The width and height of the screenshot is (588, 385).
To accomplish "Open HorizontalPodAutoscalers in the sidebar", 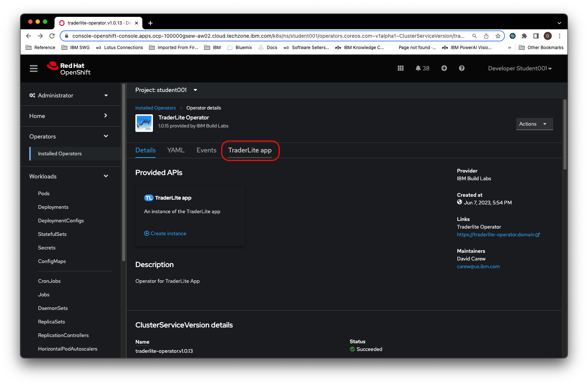I will point(68,349).
